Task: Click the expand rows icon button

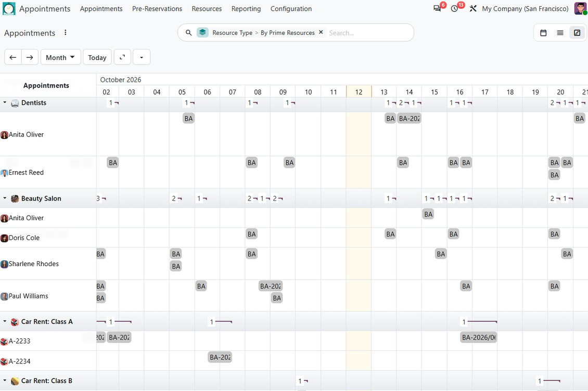Action: (122, 57)
